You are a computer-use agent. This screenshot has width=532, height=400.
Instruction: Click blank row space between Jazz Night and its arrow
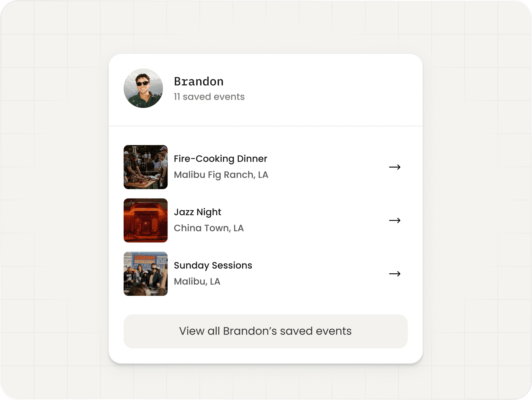tap(313, 221)
